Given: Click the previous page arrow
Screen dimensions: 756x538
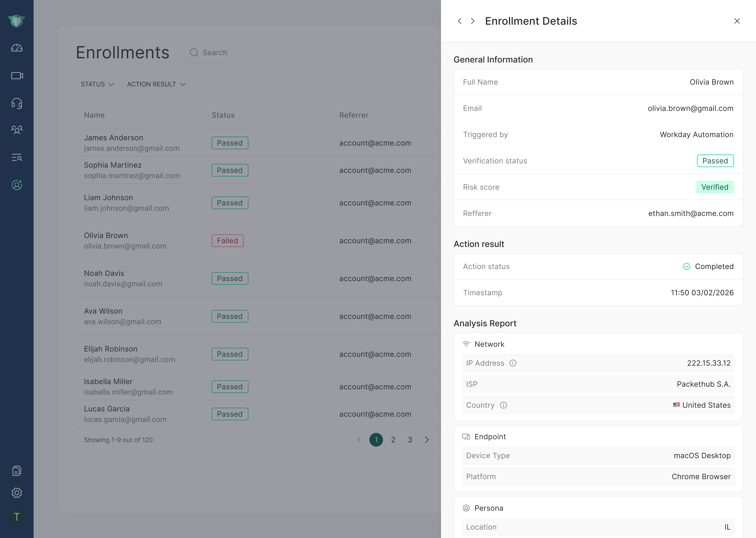Looking at the screenshot, I should (359, 440).
